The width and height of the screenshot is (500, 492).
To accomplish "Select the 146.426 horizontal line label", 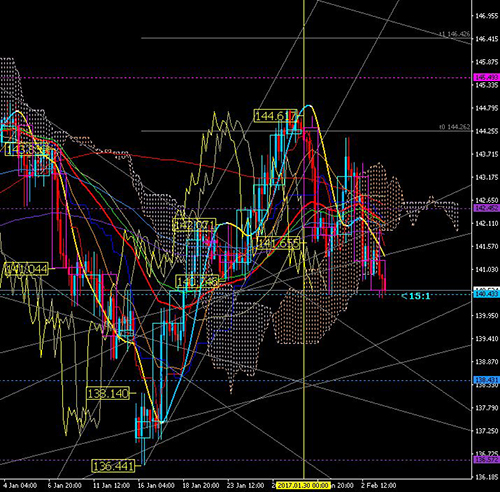I will pos(455,34).
